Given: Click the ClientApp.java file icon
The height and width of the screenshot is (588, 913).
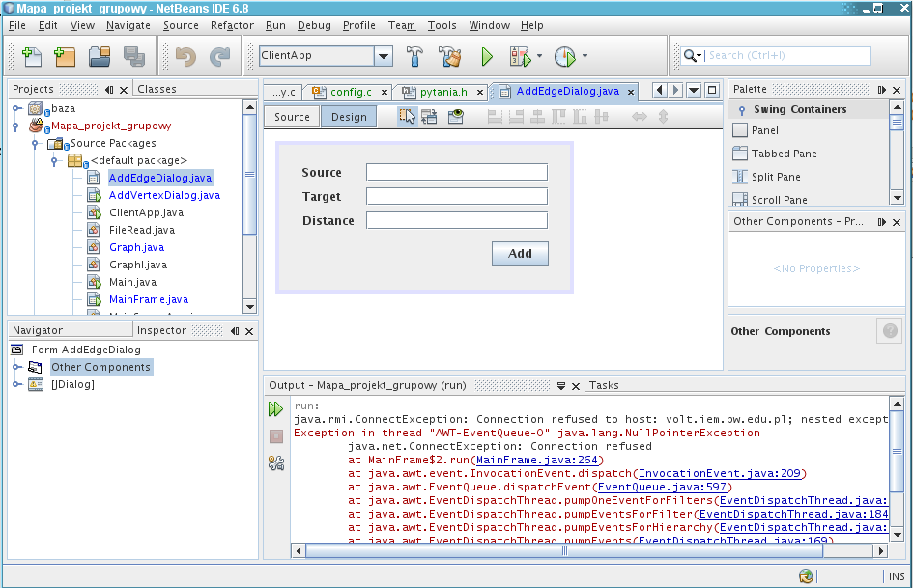Looking at the screenshot, I should (x=95, y=212).
